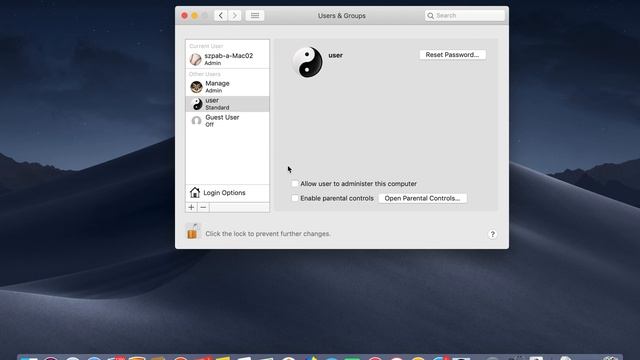Toggle Enable parental controls checkbox
Viewport: 640px width, 360px height.
tap(295, 198)
